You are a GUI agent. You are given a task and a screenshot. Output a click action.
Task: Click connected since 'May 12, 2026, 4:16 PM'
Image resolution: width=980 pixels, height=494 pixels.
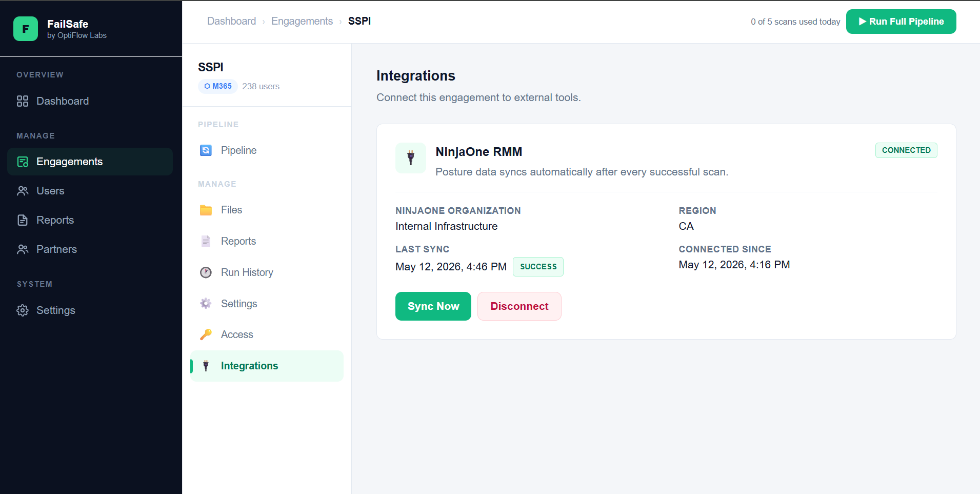tap(734, 265)
